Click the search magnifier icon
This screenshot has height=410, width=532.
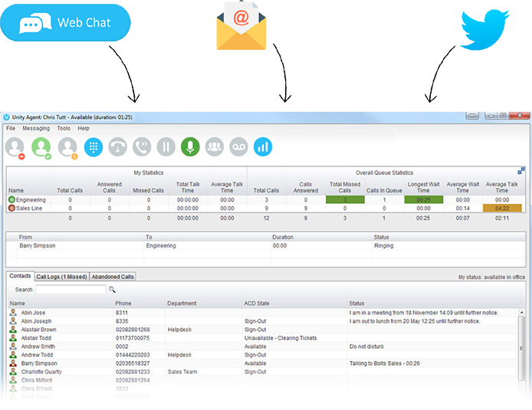coord(112,290)
